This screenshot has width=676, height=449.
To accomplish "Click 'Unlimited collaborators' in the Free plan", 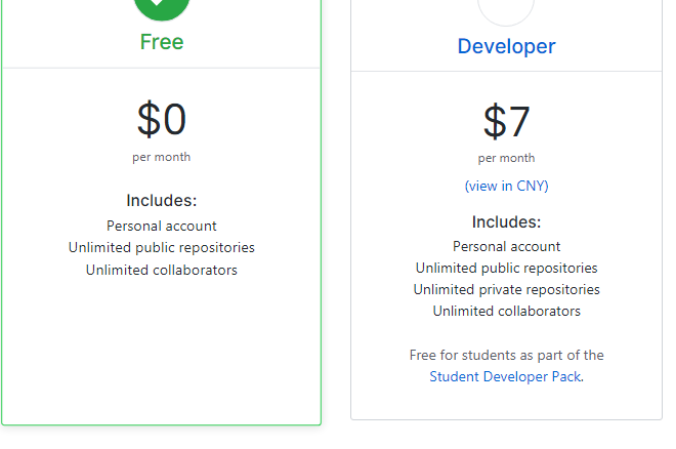I will click(x=162, y=270).
